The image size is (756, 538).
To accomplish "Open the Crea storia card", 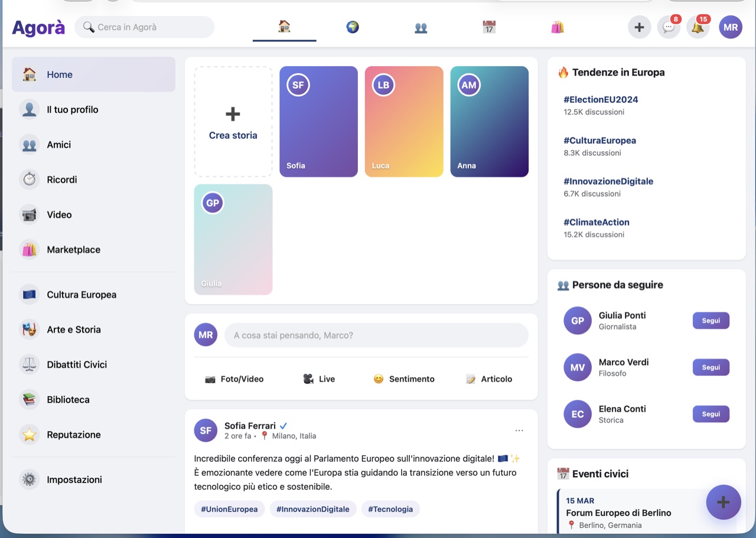I will [x=233, y=122].
